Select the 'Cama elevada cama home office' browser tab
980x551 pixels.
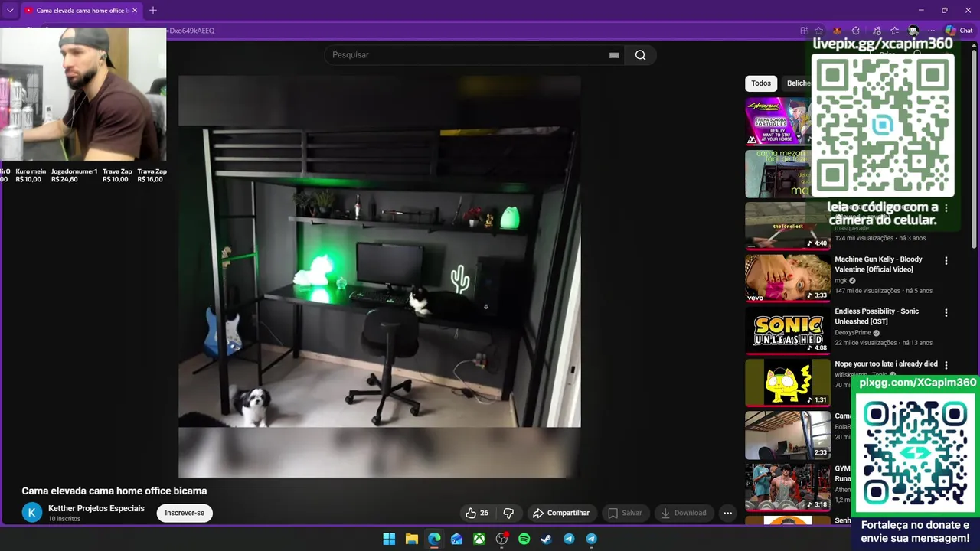point(81,11)
